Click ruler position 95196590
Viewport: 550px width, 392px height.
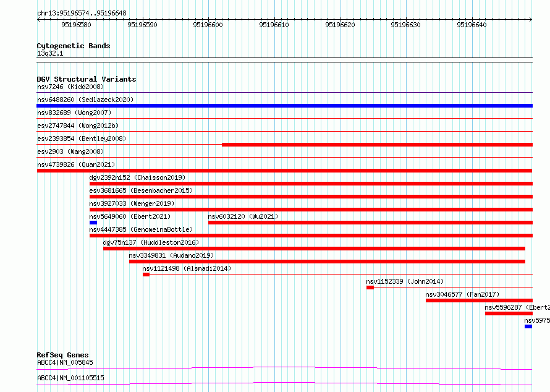click(x=142, y=25)
